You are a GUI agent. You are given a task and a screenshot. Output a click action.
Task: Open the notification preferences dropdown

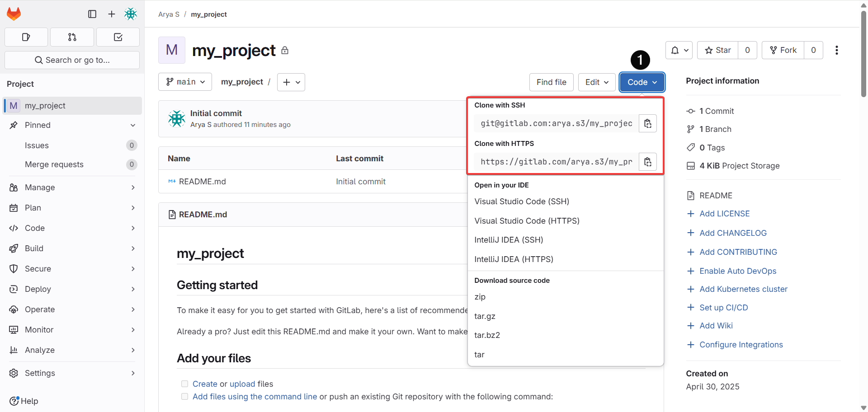click(679, 50)
